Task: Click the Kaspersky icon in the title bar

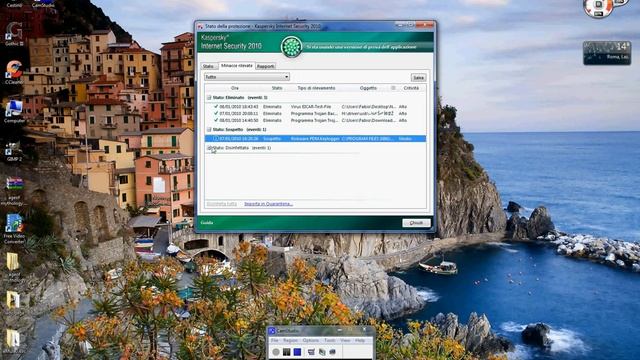Action: 200,26
